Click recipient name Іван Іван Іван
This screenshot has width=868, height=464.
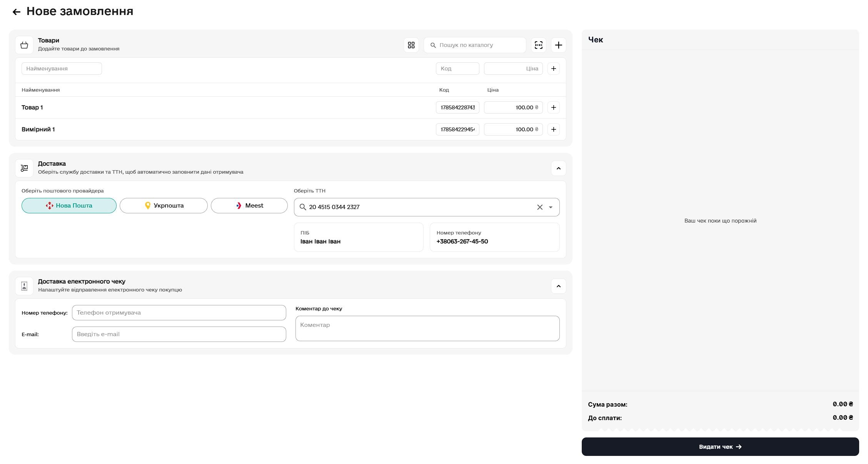(320, 241)
